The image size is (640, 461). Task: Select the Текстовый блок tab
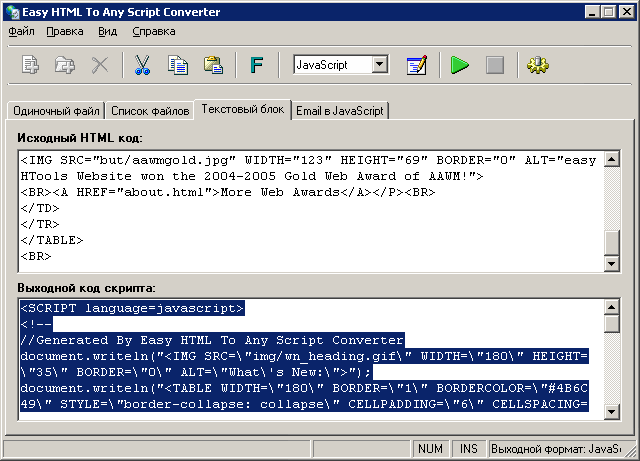(x=243, y=109)
